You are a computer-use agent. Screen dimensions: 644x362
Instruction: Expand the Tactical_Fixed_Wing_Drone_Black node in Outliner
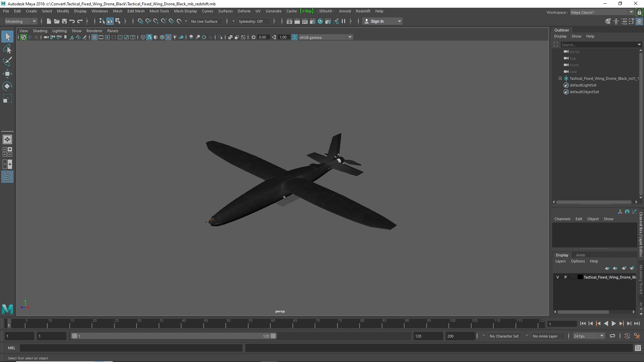coord(560,78)
